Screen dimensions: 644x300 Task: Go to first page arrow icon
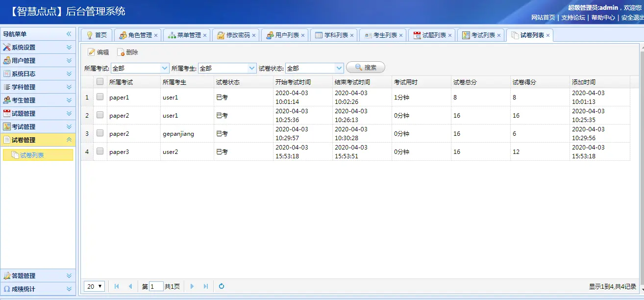pos(117,286)
